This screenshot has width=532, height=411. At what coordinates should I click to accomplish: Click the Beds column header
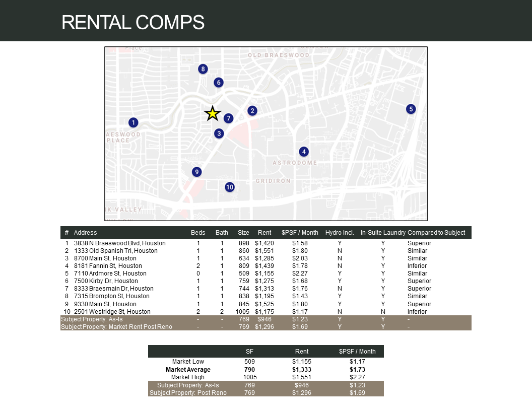[x=198, y=233]
